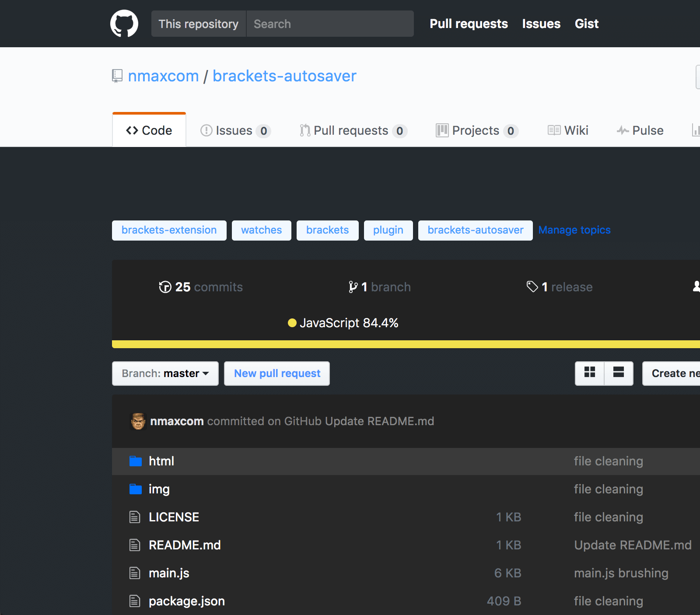Click Gist in top navigation
The image size is (700, 615).
coord(587,24)
